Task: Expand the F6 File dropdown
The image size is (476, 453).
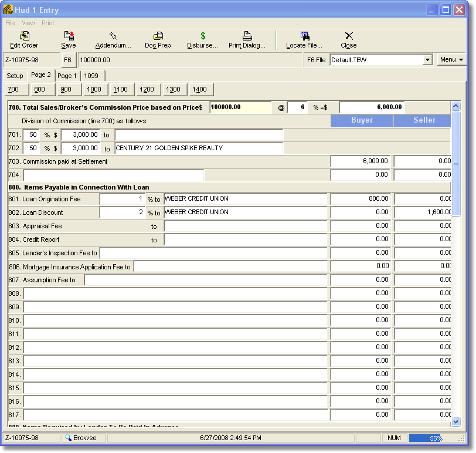Action: (x=427, y=60)
